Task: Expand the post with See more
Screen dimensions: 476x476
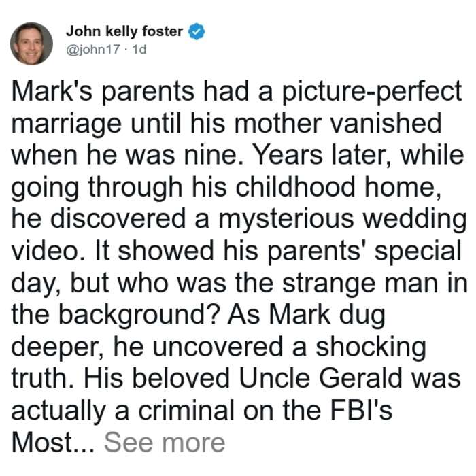Action: coord(165,443)
